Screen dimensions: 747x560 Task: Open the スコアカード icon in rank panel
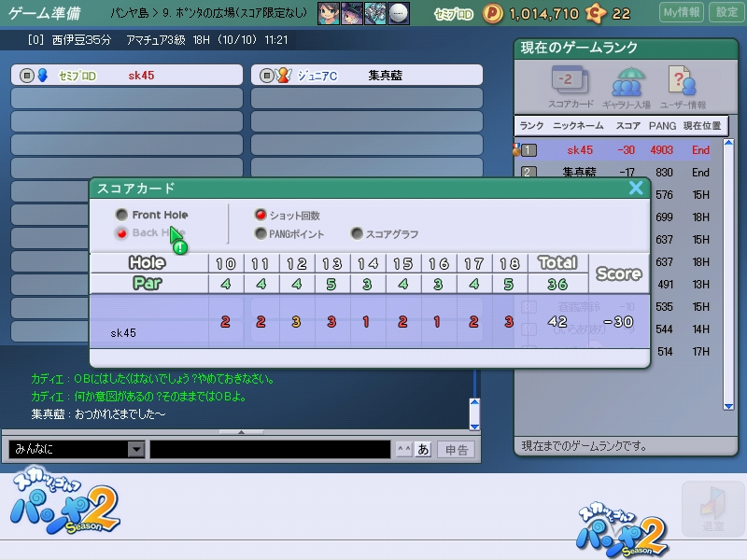point(571,87)
